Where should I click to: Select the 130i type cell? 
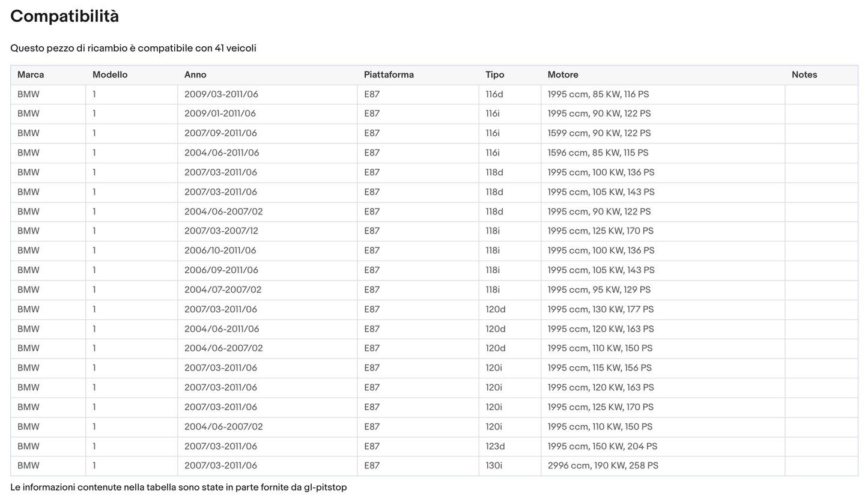pos(494,465)
